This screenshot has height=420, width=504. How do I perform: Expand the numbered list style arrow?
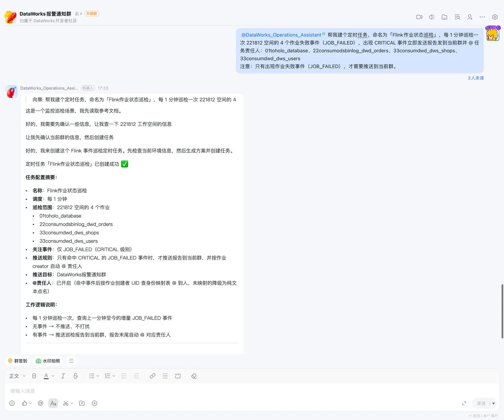coord(114,376)
